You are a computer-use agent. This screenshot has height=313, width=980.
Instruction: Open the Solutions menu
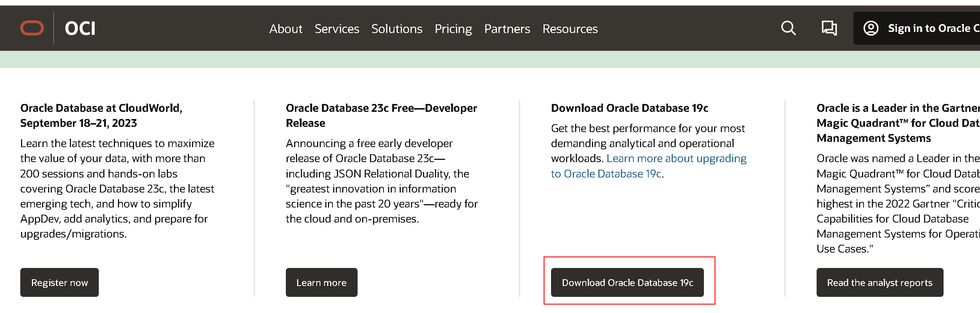397,29
